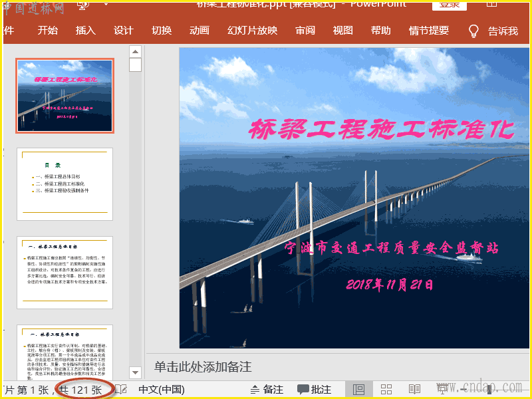This screenshot has height=399, width=532.
Task: Select the fourth slide thumbnail
Action: [x=65, y=353]
